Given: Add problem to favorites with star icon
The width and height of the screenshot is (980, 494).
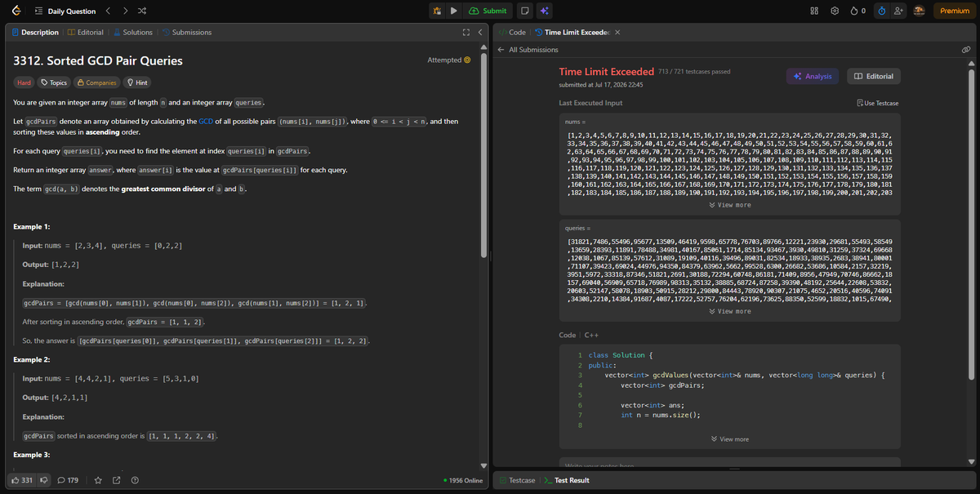Looking at the screenshot, I should 99,480.
